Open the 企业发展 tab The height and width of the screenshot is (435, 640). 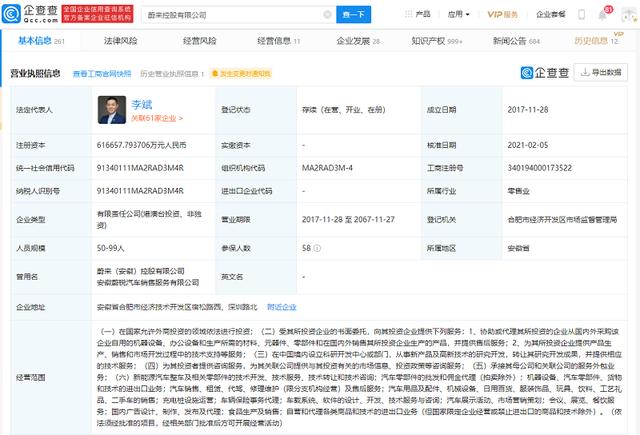pyautogui.click(x=358, y=41)
